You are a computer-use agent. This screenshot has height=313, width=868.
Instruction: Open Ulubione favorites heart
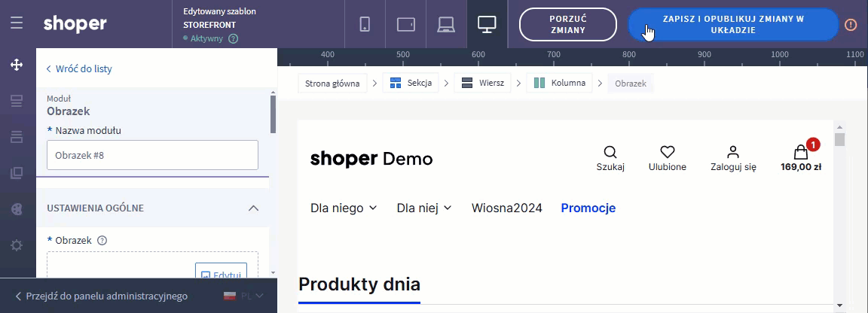[668, 152]
